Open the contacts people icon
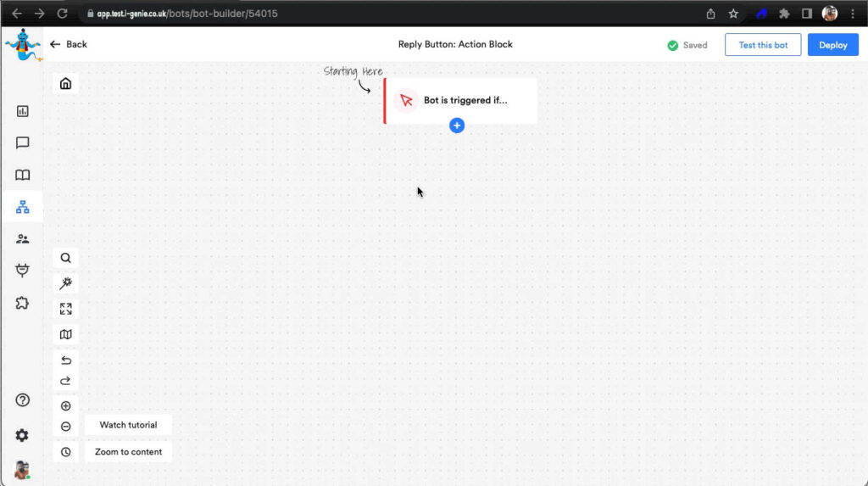The height and width of the screenshot is (486, 868). pos(23,239)
